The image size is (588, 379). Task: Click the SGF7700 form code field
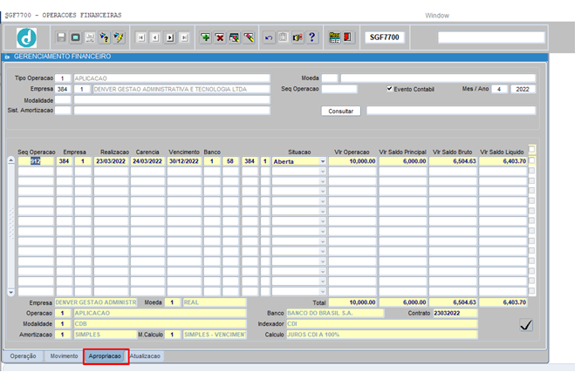coord(385,37)
